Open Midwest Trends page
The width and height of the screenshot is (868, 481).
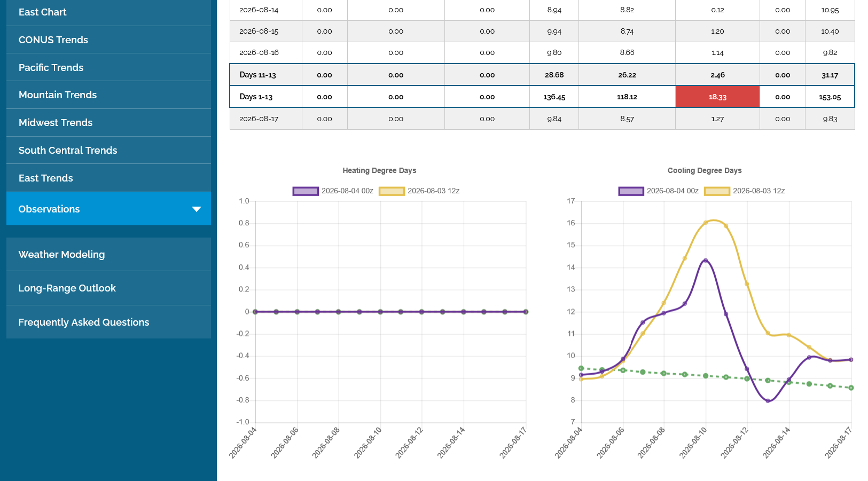[x=108, y=123]
